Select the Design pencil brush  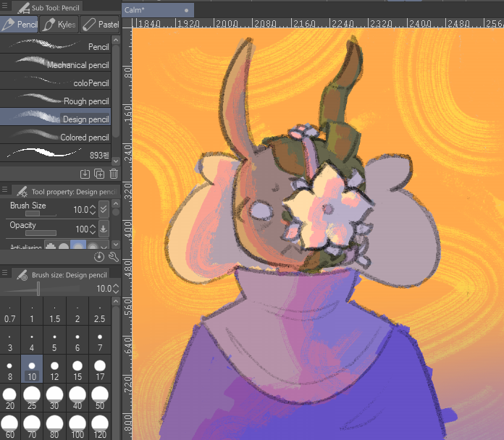(55, 117)
